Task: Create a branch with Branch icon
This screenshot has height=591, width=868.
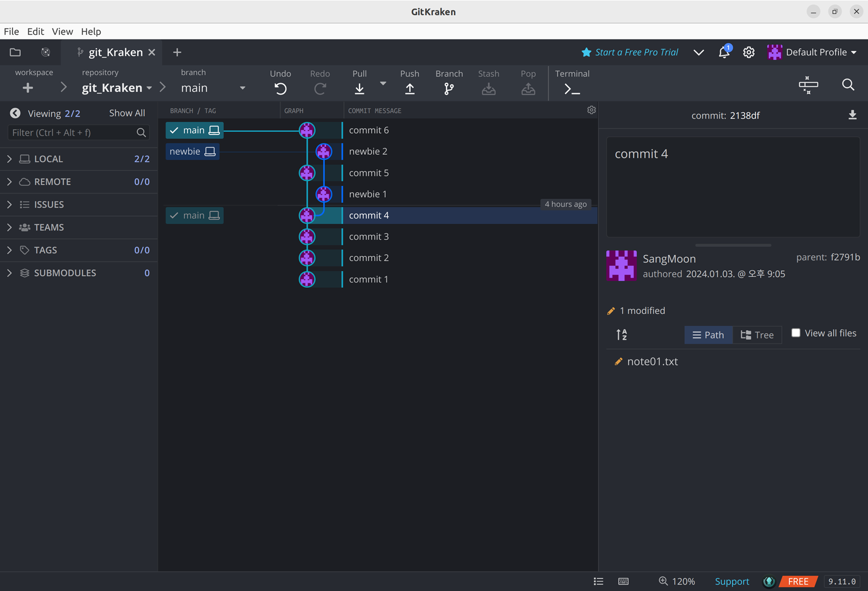Action: [x=449, y=89]
